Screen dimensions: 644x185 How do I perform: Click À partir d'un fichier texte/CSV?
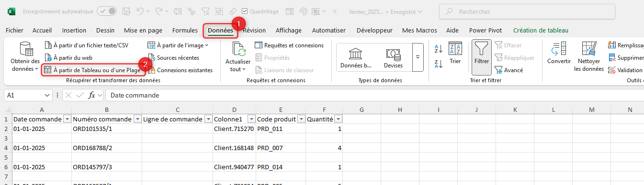click(x=87, y=45)
